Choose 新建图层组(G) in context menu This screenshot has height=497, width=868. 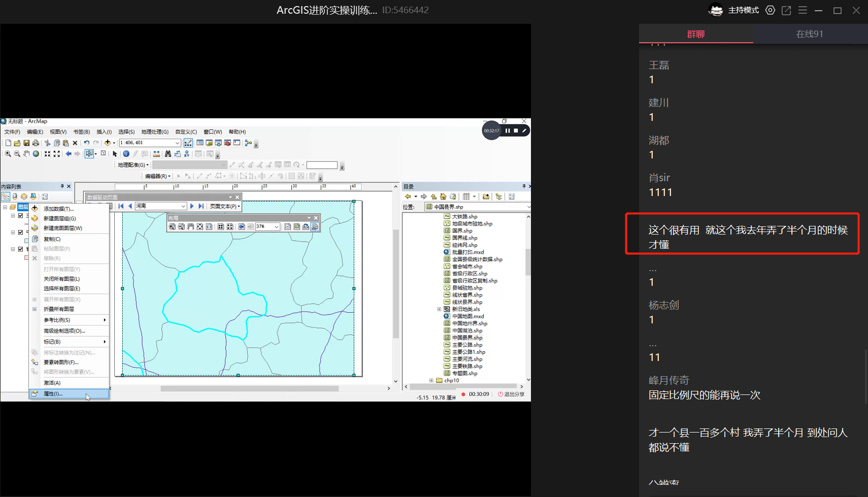coord(69,218)
